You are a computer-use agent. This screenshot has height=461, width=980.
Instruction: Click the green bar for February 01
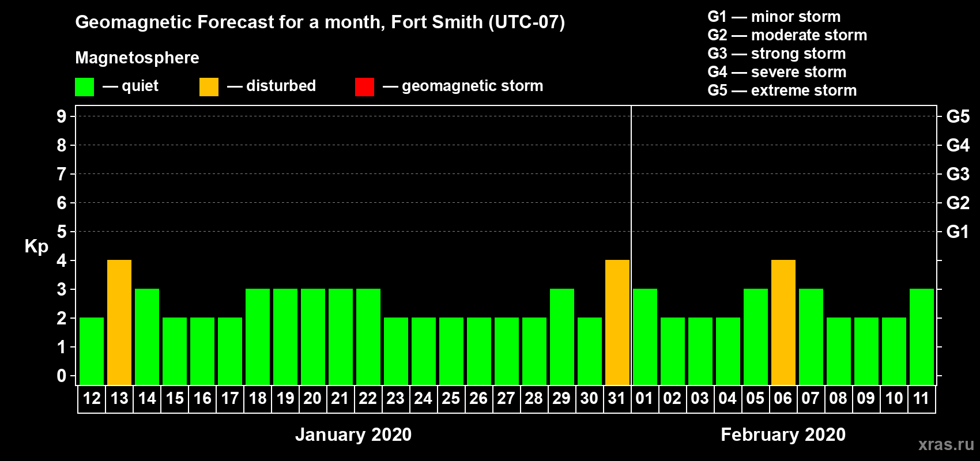pyautogui.click(x=645, y=337)
